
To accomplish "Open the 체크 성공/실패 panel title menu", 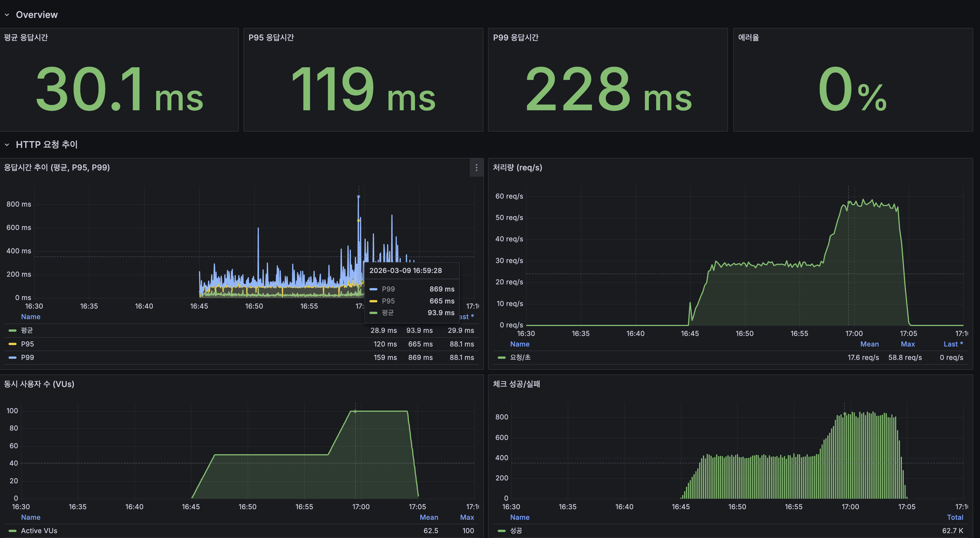I will pyautogui.click(x=516, y=384).
